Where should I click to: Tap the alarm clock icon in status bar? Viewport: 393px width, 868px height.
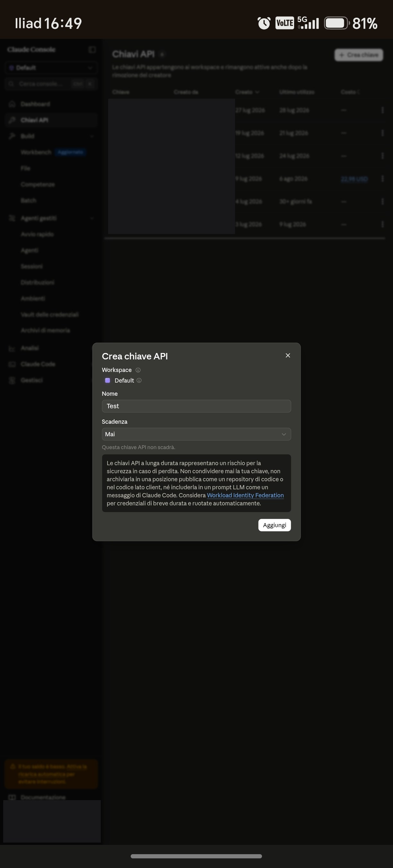pyautogui.click(x=264, y=23)
